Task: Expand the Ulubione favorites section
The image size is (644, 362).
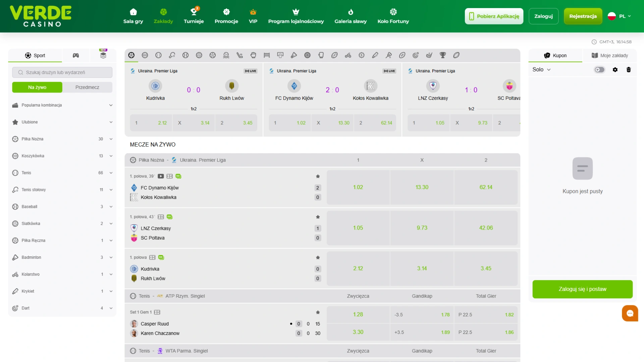Action: tap(62, 122)
